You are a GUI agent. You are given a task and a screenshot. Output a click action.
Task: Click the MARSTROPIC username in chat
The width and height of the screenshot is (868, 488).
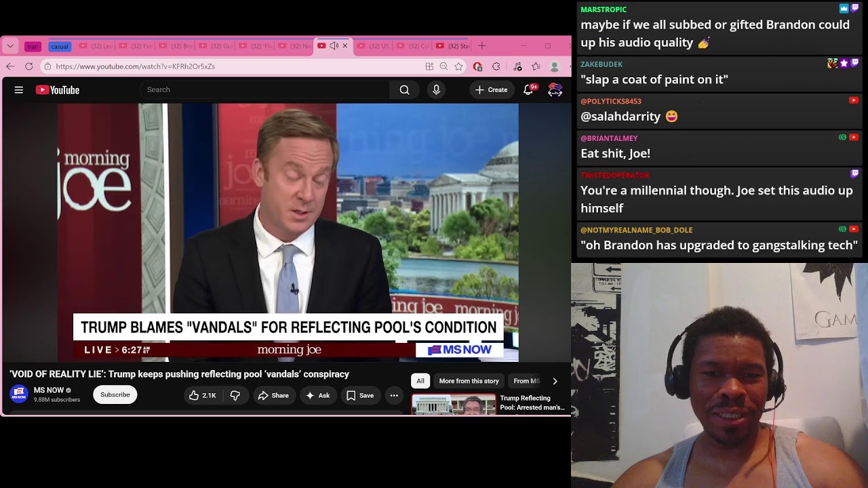604,9
